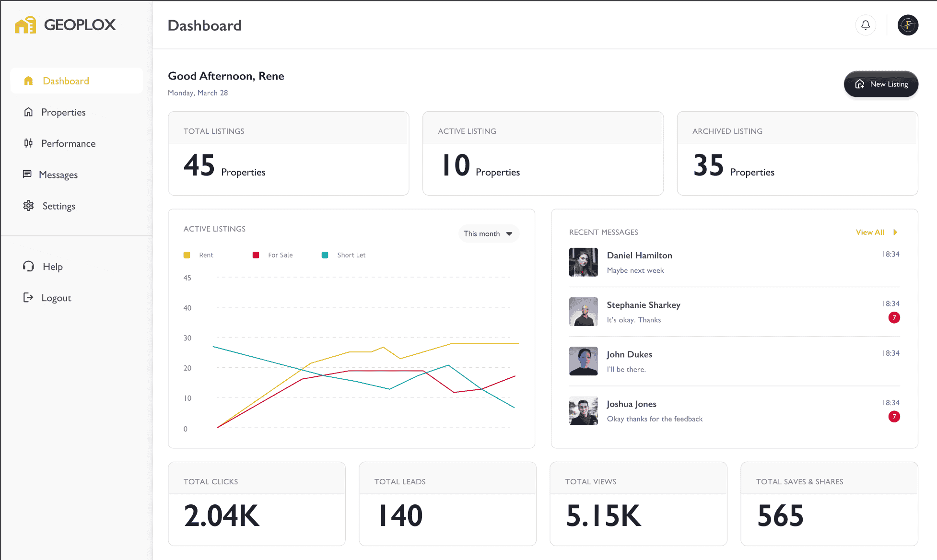Image resolution: width=937 pixels, height=560 pixels.
Task: Open John Dukes's avatar thumbnail
Action: coord(583,361)
